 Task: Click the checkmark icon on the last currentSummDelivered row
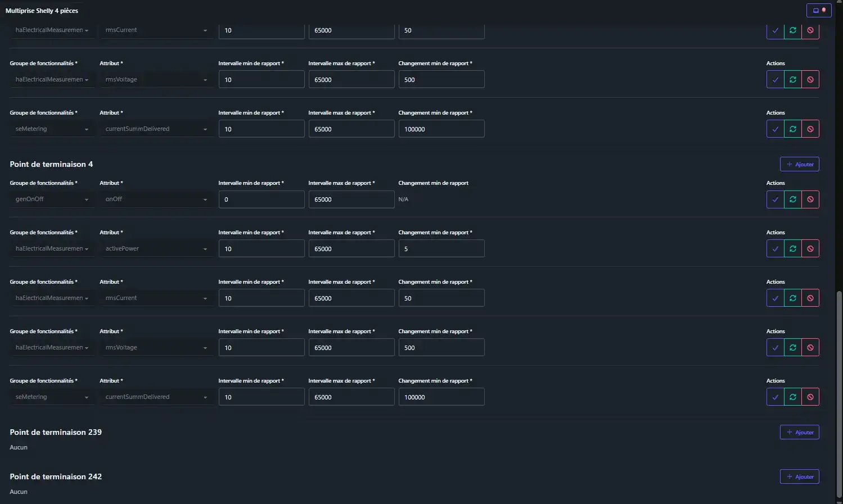tap(775, 397)
